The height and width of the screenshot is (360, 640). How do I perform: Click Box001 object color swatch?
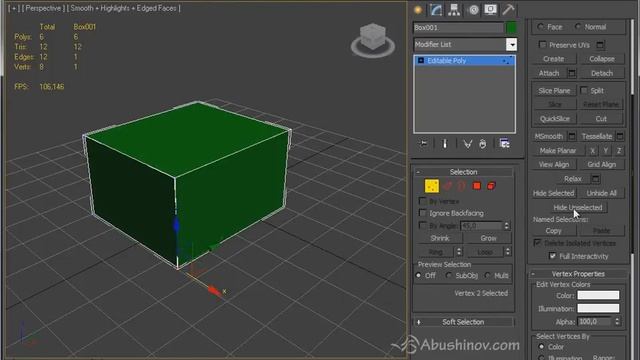[x=511, y=27]
